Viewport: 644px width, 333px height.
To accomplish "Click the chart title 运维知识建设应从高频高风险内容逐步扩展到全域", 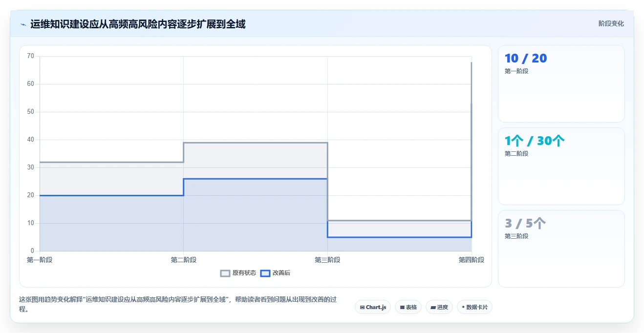I will pyautogui.click(x=138, y=24).
